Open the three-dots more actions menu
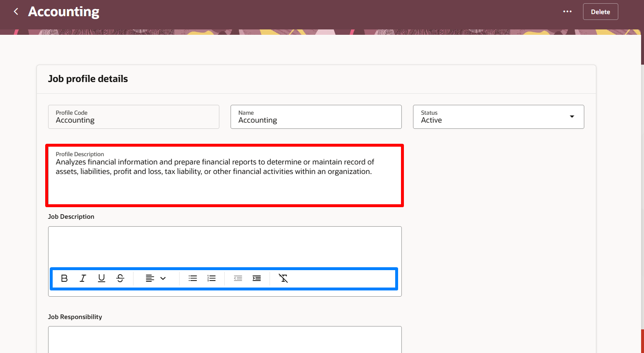This screenshot has height=353, width=644. pos(567,12)
